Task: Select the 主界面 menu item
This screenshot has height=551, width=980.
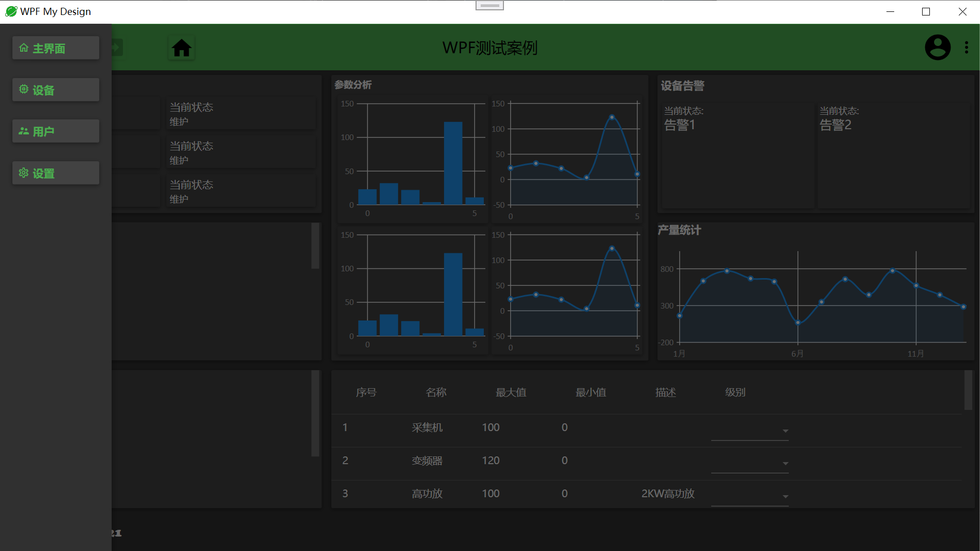Action: [x=56, y=48]
